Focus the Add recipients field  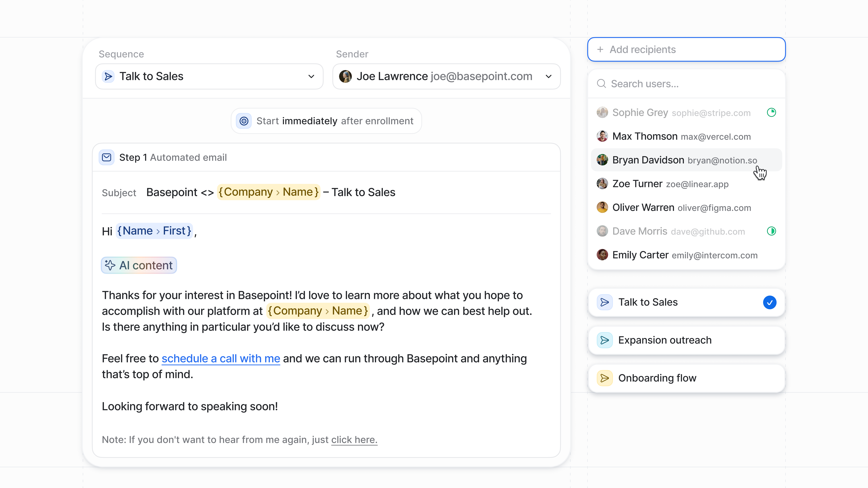(x=686, y=49)
